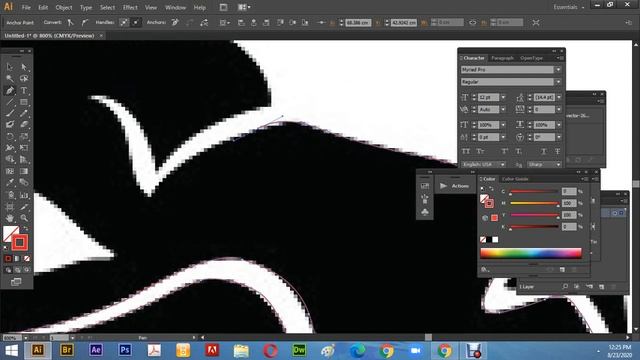The width and height of the screenshot is (640, 360).
Task: Select the Column Graph tool
Action: click(x=24, y=195)
